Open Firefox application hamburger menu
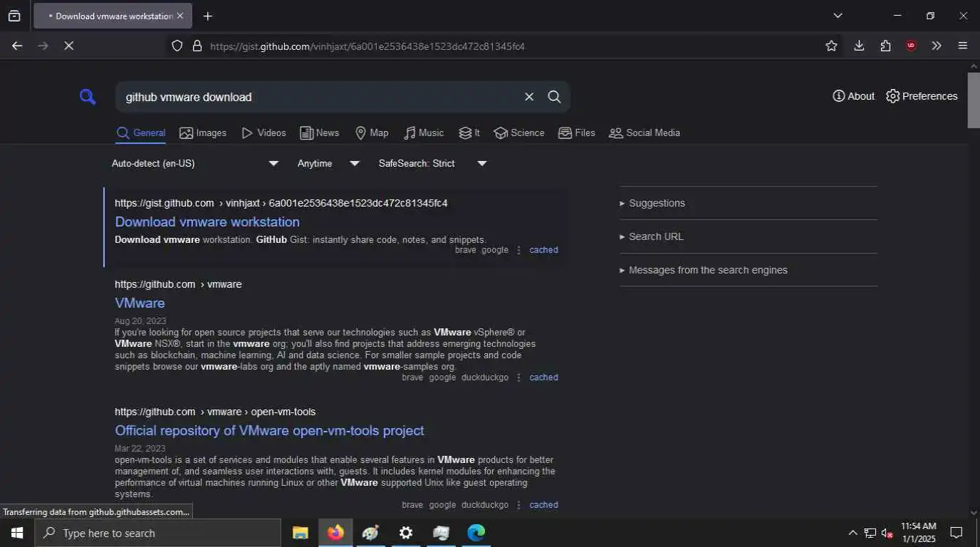 coord(963,46)
